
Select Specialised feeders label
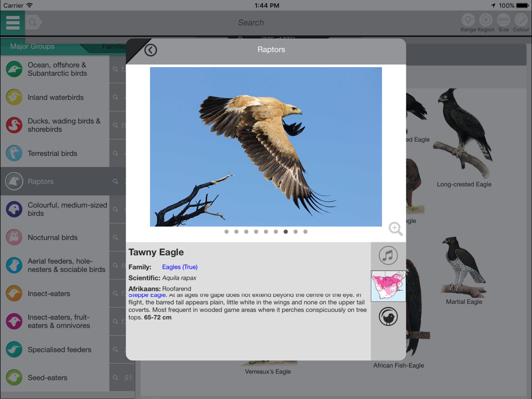tap(60, 350)
